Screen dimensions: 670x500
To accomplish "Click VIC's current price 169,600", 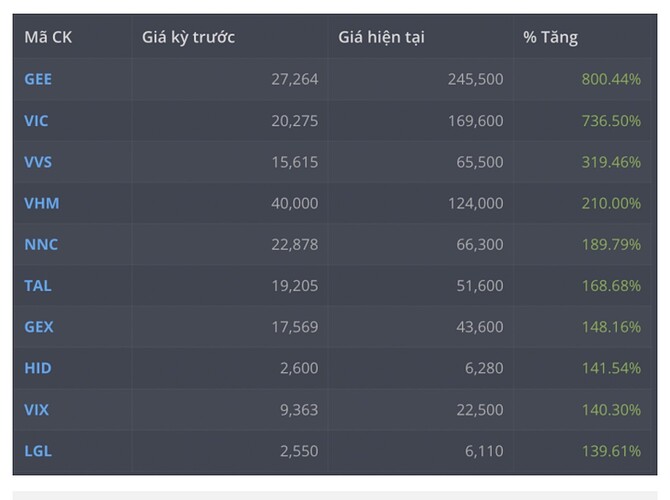I will [475, 121].
